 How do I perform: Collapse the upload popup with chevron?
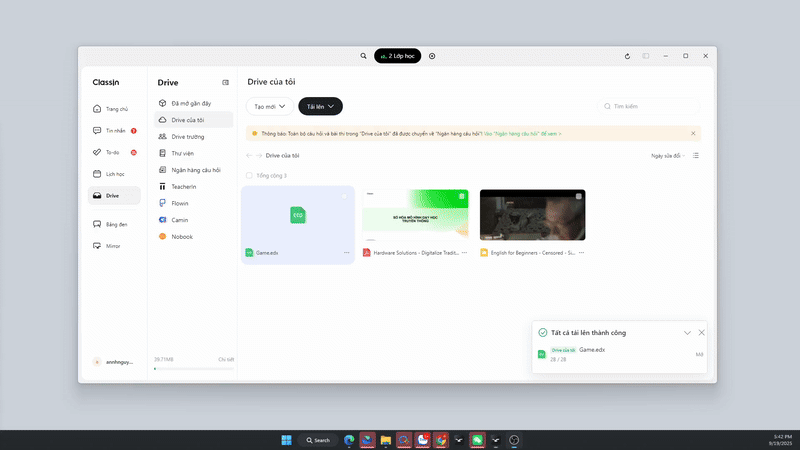coord(687,333)
